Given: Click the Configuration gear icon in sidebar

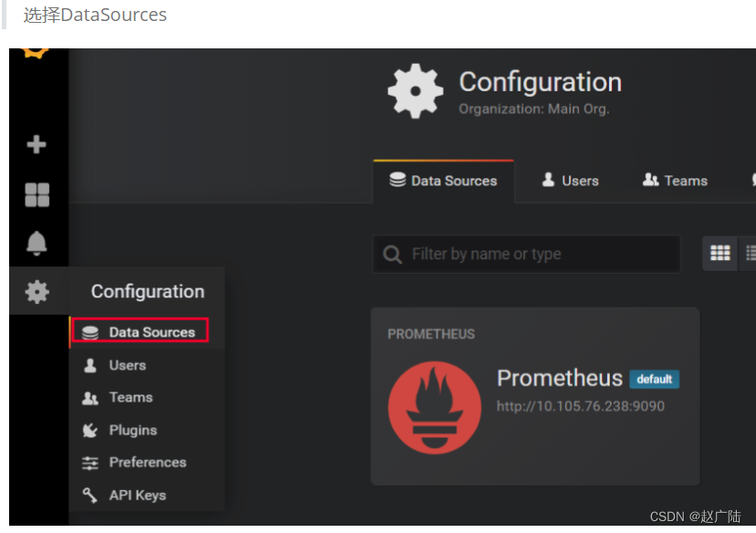Looking at the screenshot, I should pos(37,291).
